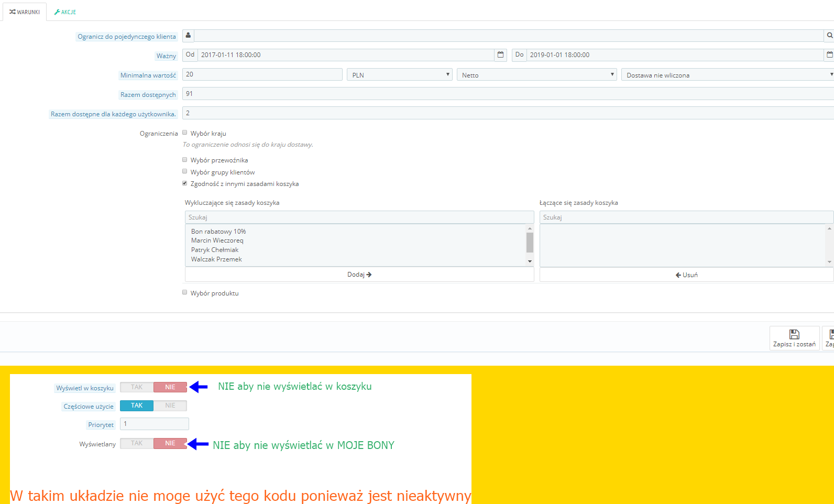Set Wyświetl w koszyku to TAK
Screen dimensions: 834x504
click(x=137, y=387)
